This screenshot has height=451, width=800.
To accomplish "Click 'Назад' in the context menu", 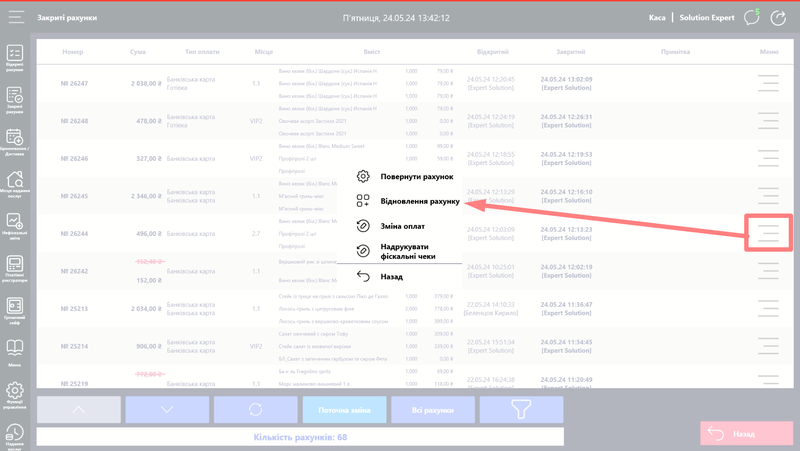I will [391, 276].
